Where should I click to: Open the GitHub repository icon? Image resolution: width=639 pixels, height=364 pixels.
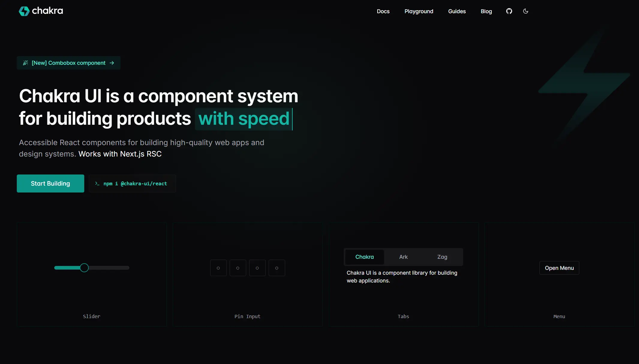pyautogui.click(x=509, y=11)
